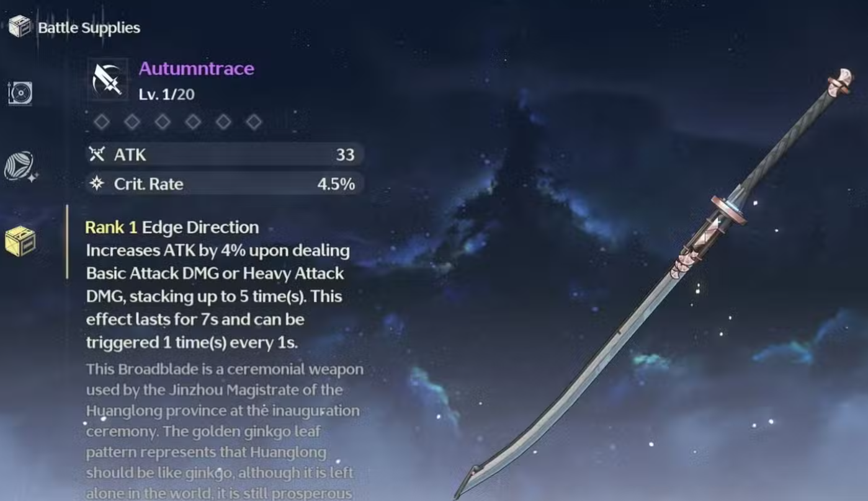Click the Battle Supplies cube icon
This screenshot has height=501, width=868.
click(19, 27)
